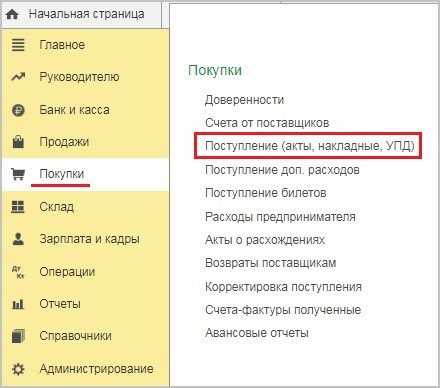Click the shopping cart icon for Покупки
The width and height of the screenshot is (440, 388).
pyautogui.click(x=18, y=174)
